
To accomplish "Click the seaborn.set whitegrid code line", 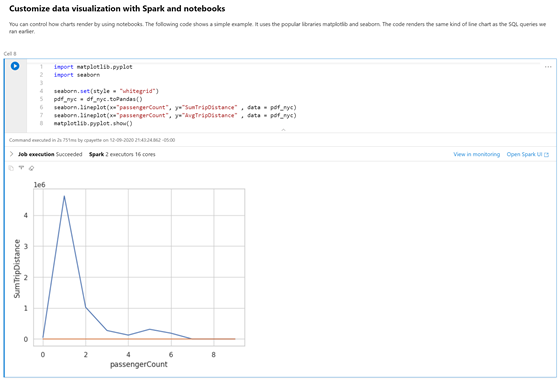I will pyautogui.click(x=106, y=91).
